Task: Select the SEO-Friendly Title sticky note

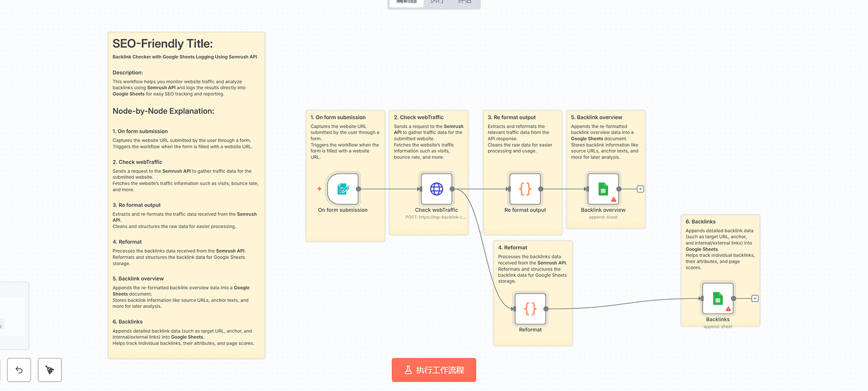Action: point(186,44)
